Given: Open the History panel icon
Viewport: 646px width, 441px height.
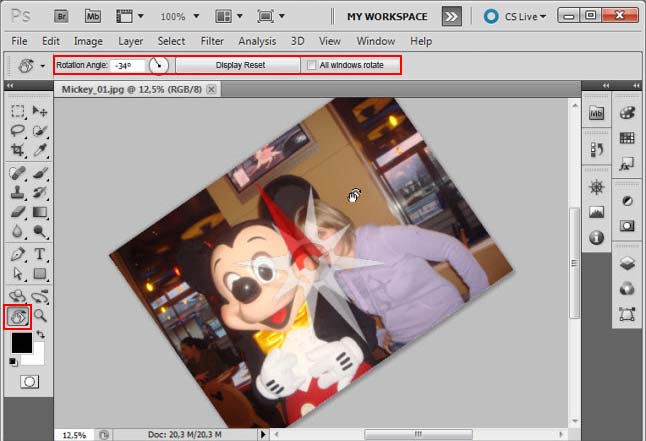Looking at the screenshot, I should tap(596, 149).
